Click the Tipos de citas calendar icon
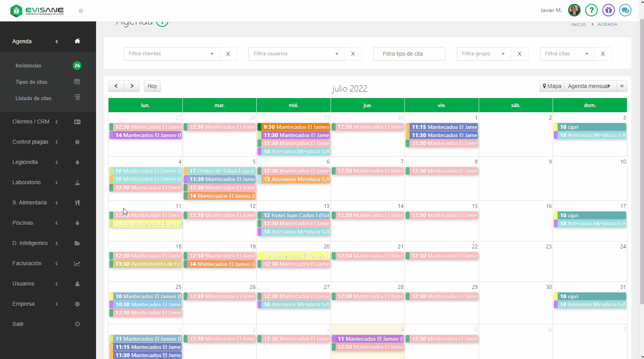 point(77,82)
